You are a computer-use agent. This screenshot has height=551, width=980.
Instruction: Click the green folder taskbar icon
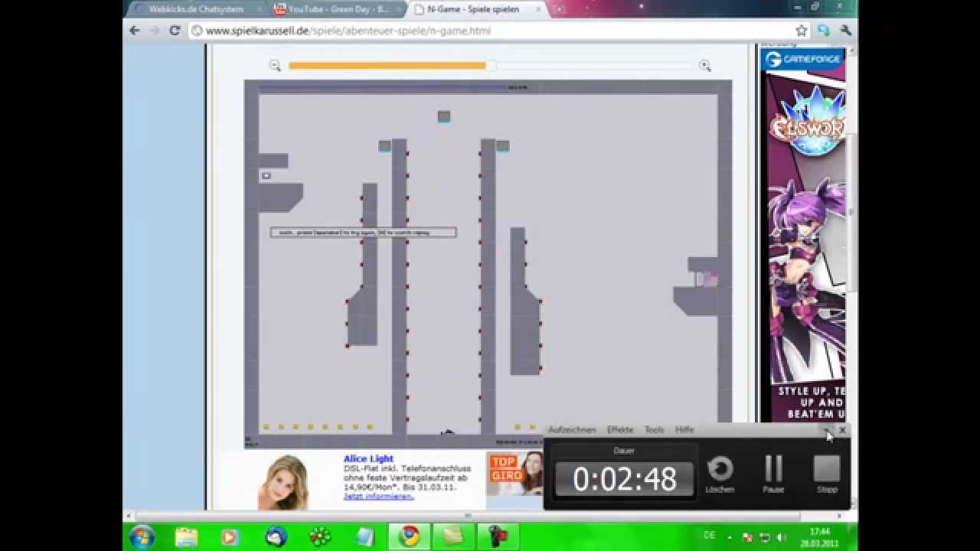point(453,536)
